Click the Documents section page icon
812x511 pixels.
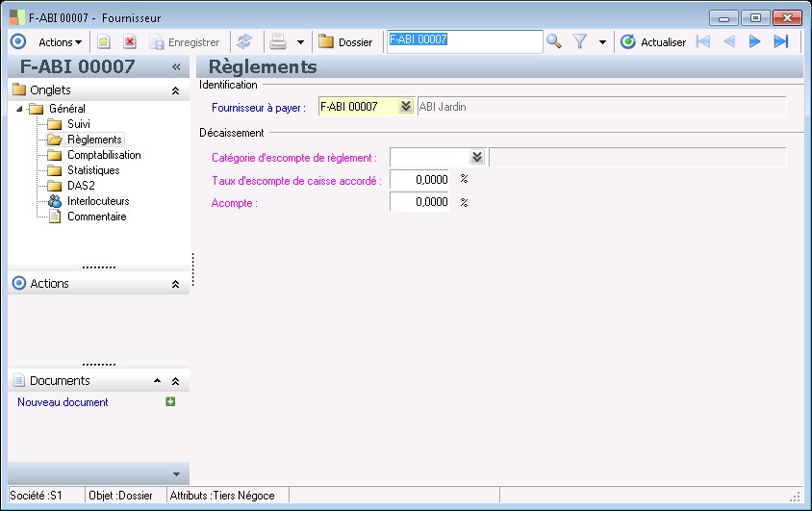pos(18,380)
